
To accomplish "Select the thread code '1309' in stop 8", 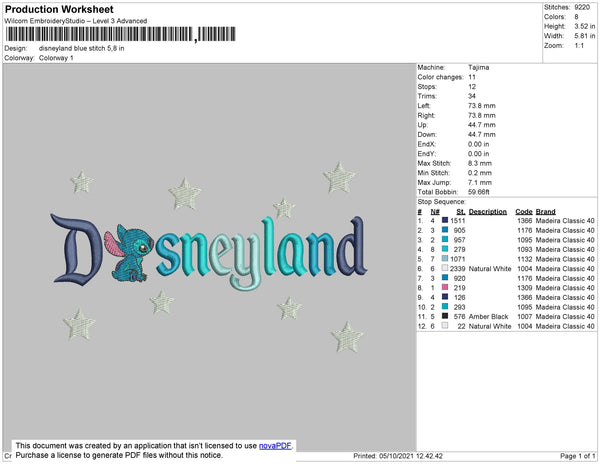I will coord(525,288).
